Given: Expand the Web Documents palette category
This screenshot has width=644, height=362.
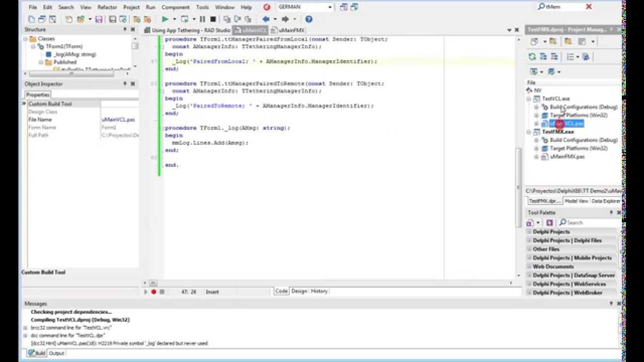Looking at the screenshot, I should click(529, 266).
